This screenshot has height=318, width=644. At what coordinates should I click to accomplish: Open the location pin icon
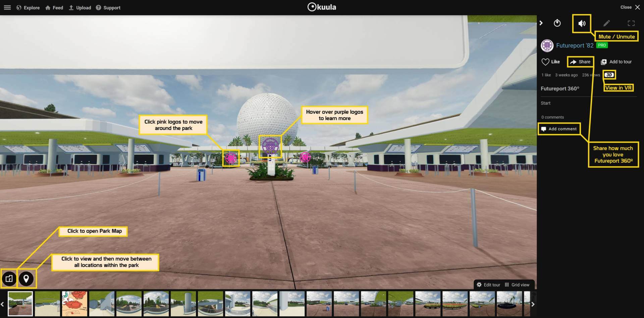(26, 278)
